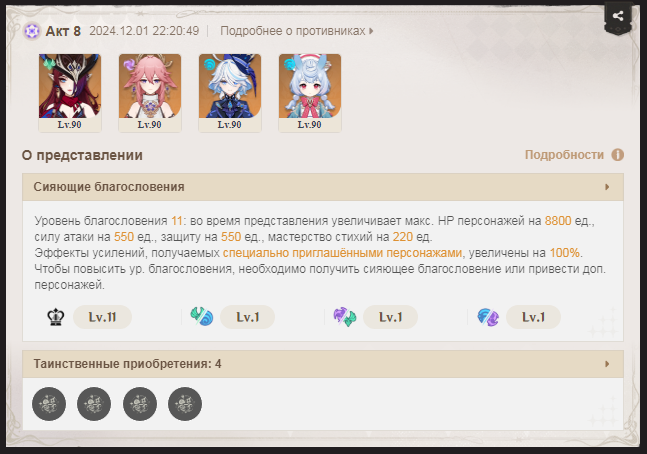
Task: Open Подробнее о противниках link
Action: pyautogui.click(x=297, y=31)
